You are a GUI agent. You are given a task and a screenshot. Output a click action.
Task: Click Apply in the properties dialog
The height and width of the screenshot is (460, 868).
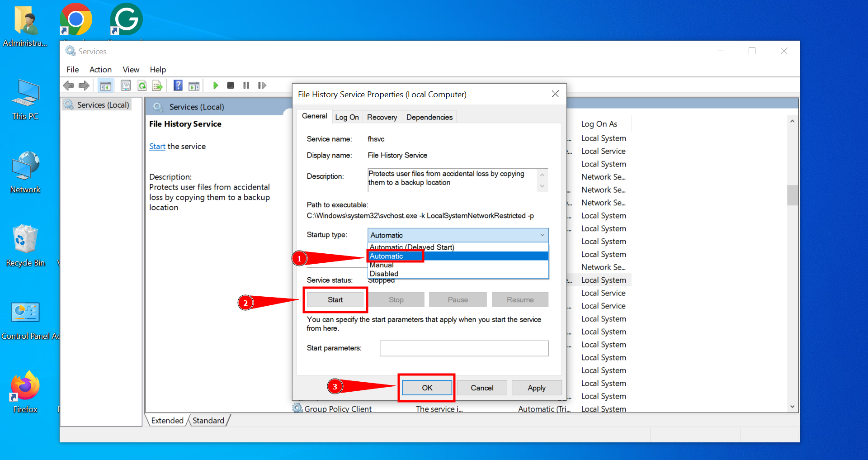point(537,388)
